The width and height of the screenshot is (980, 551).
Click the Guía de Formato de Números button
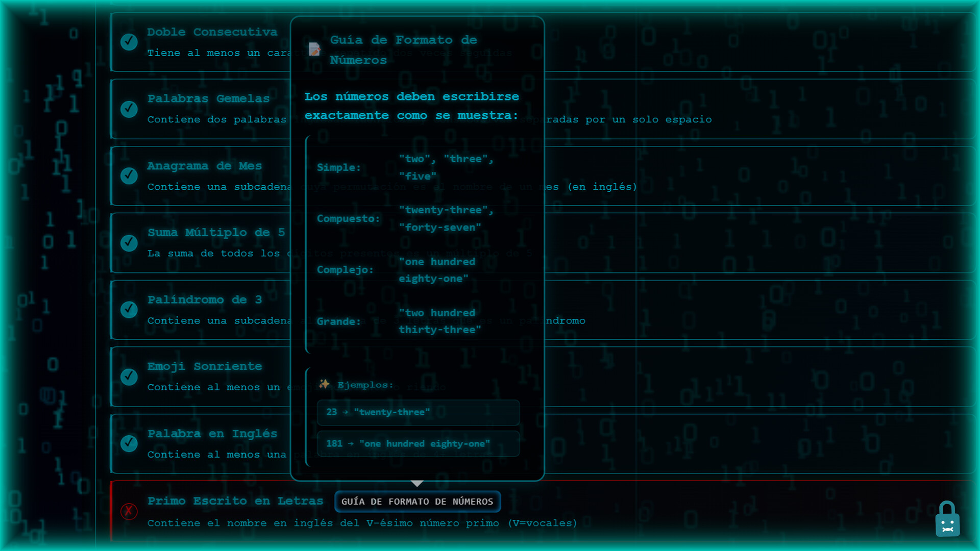[417, 502]
